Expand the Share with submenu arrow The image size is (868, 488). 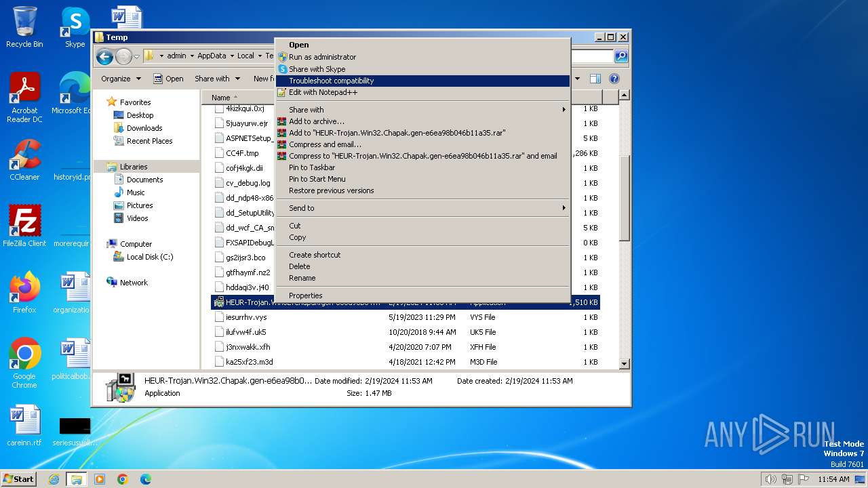tap(564, 110)
